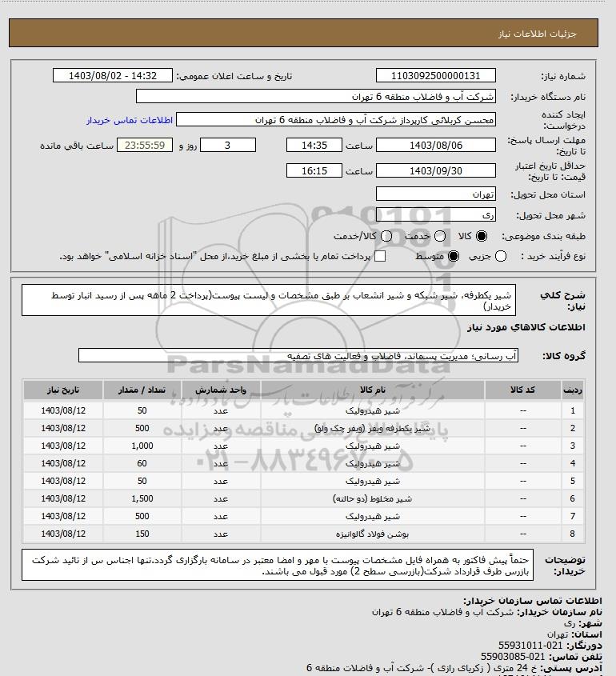Screen dimensions: 616x676
Task: Click the ردیف column header
Action: (x=573, y=390)
